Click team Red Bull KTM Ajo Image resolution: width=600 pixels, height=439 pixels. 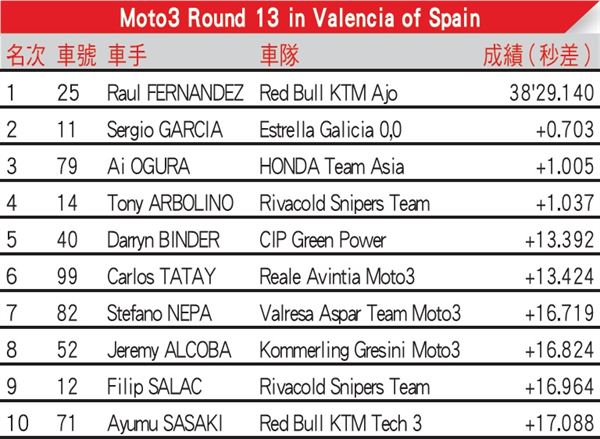click(x=328, y=93)
